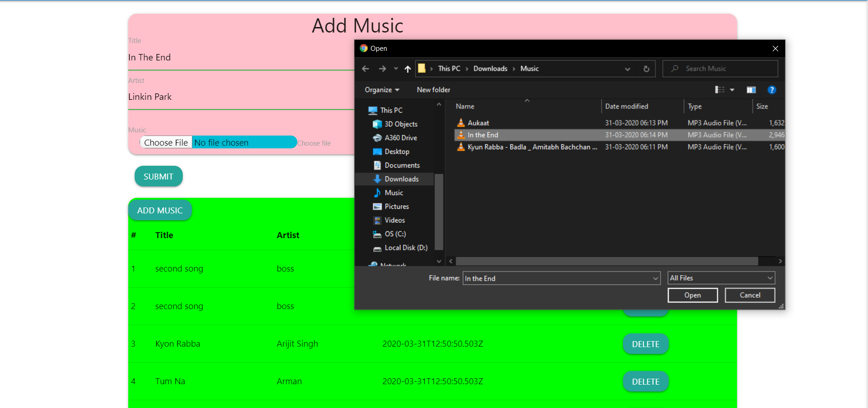
Task: Change the view layout icon
Action: coord(720,90)
